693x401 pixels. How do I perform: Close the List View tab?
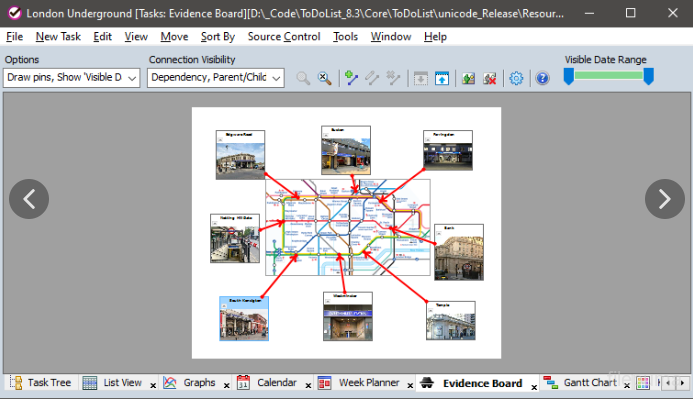click(x=153, y=386)
